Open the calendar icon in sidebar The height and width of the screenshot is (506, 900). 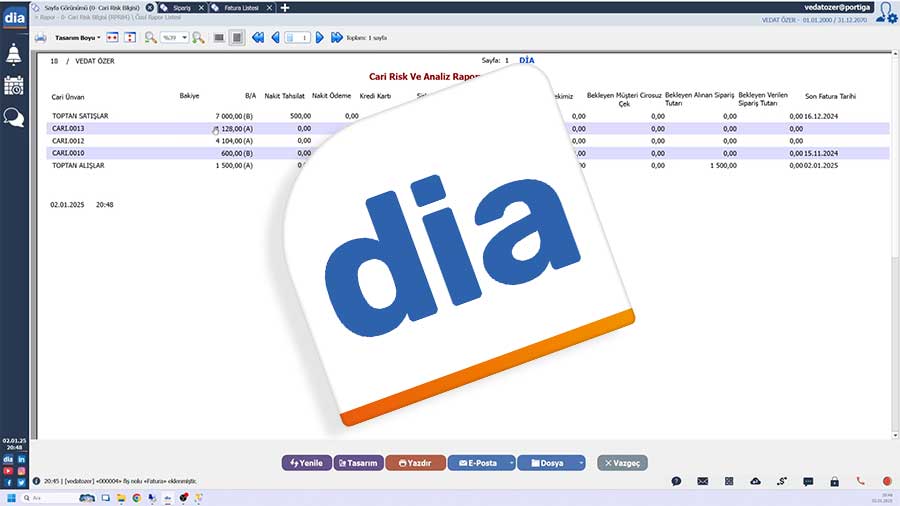click(14, 85)
